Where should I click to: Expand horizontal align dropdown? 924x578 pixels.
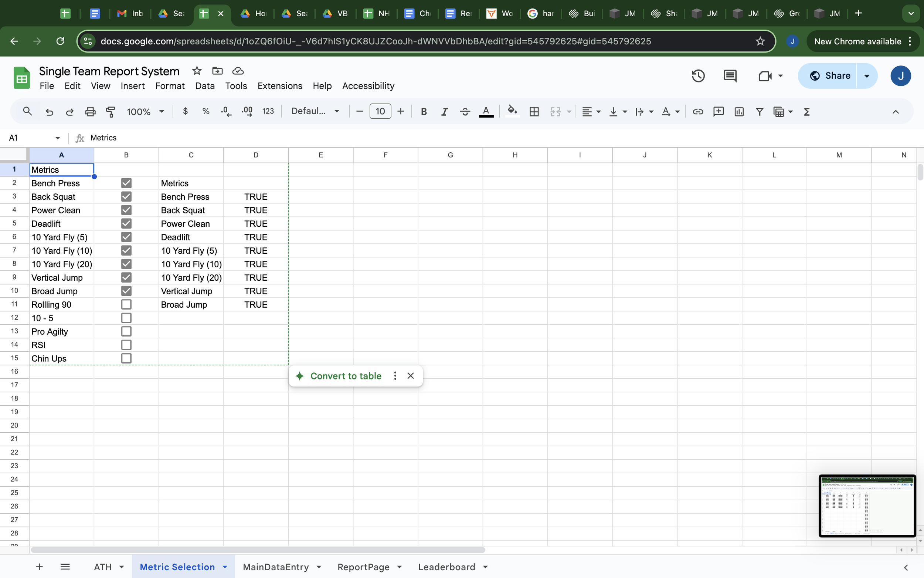pyautogui.click(x=598, y=112)
